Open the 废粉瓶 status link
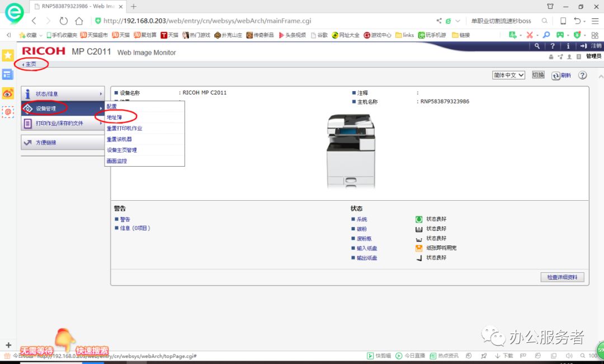 (x=364, y=238)
